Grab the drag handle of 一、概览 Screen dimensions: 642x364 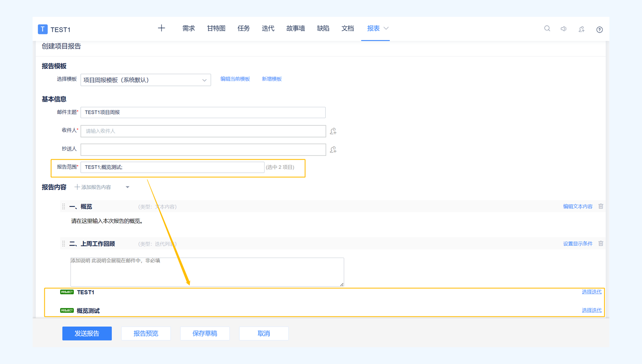63,206
